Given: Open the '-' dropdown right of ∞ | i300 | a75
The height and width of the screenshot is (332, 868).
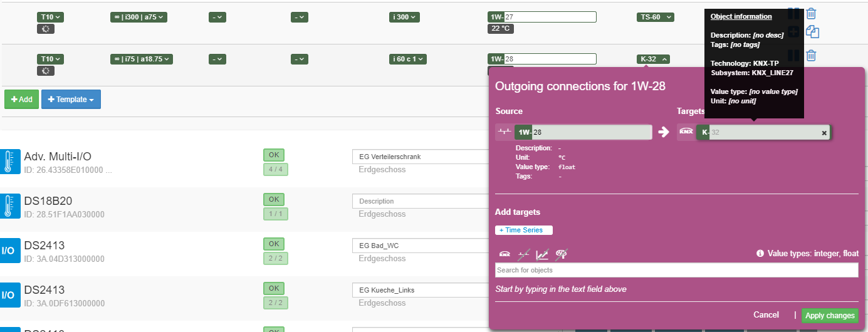Looking at the screenshot, I should (217, 17).
